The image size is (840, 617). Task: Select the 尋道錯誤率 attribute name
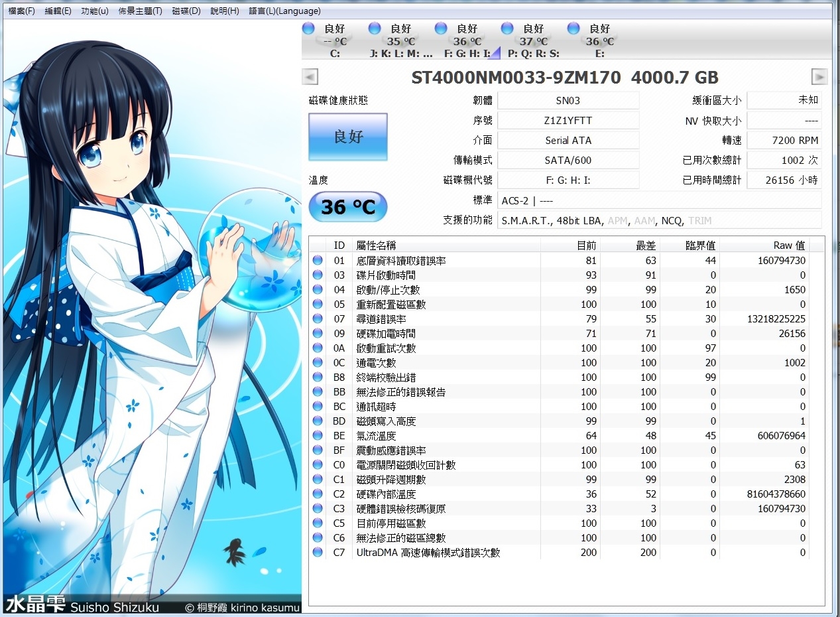381,319
